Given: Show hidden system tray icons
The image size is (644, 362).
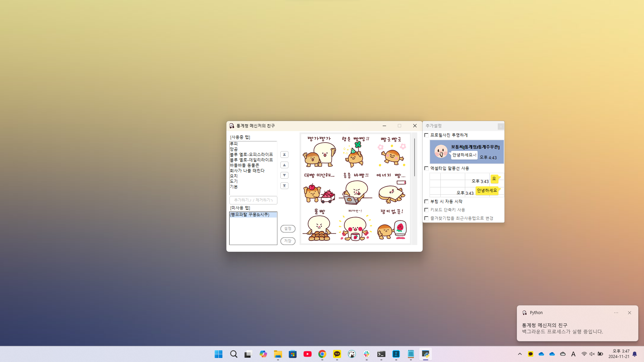Looking at the screenshot, I should tap(520, 354).
